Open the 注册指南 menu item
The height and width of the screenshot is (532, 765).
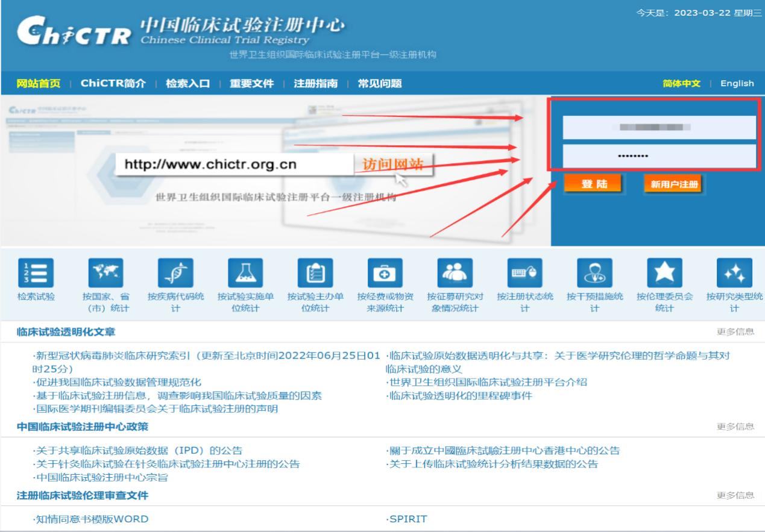coord(315,84)
